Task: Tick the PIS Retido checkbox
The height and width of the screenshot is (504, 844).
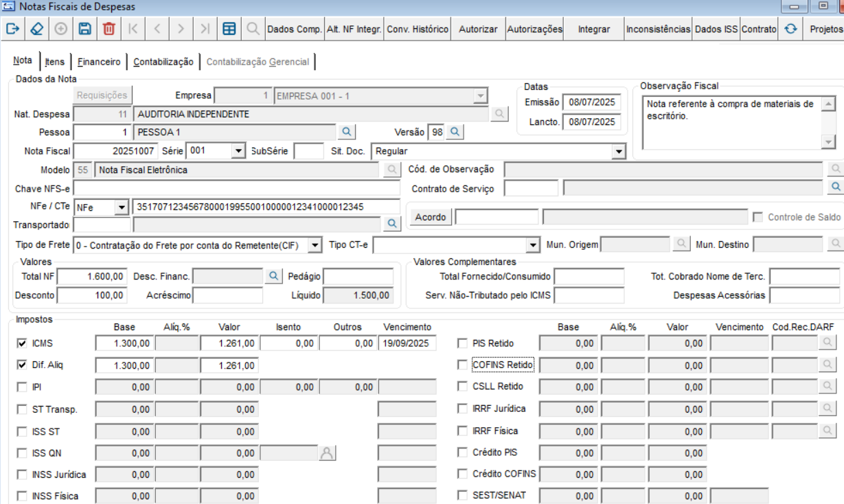Action: 463,343
